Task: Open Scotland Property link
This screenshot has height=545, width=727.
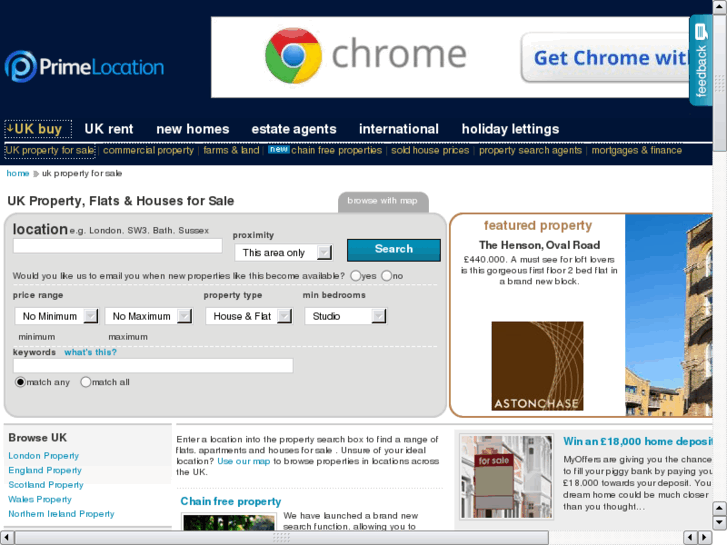Action: 46,485
